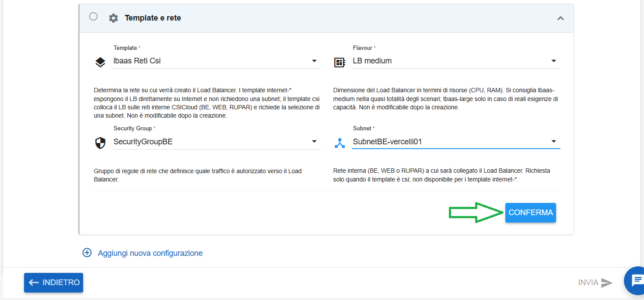Click the plus circle icon for new configuration
644x300 pixels.
click(87, 253)
